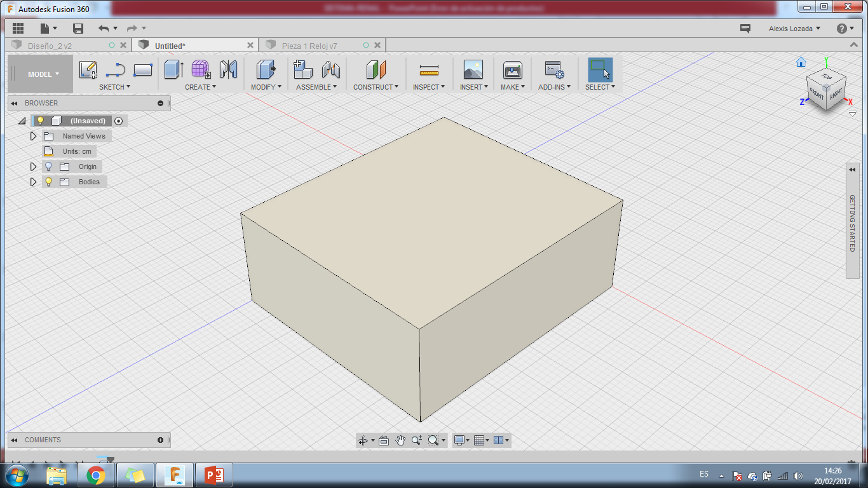Open the SKETCH dropdown menu

pyautogui.click(x=114, y=87)
